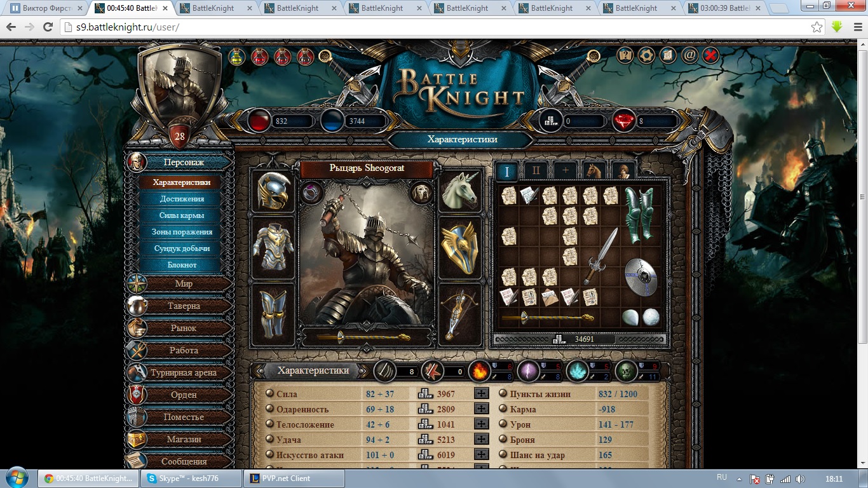Click the yellow potion icon
The image size is (868, 488).
pyautogui.click(x=237, y=57)
